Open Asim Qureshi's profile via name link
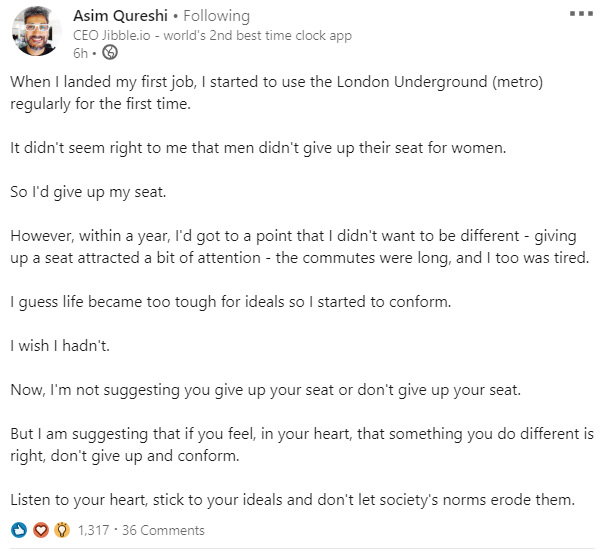The image size is (610, 551). point(120,16)
